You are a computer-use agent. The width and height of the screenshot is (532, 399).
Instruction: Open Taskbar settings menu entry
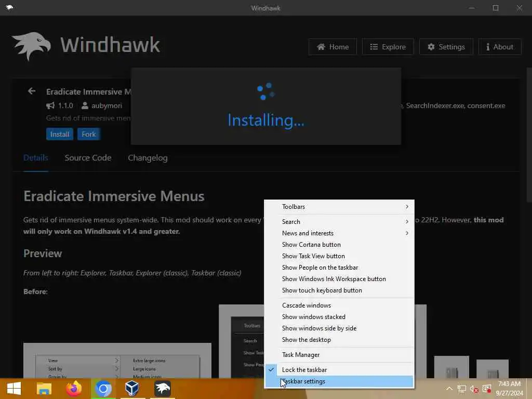(x=339, y=381)
